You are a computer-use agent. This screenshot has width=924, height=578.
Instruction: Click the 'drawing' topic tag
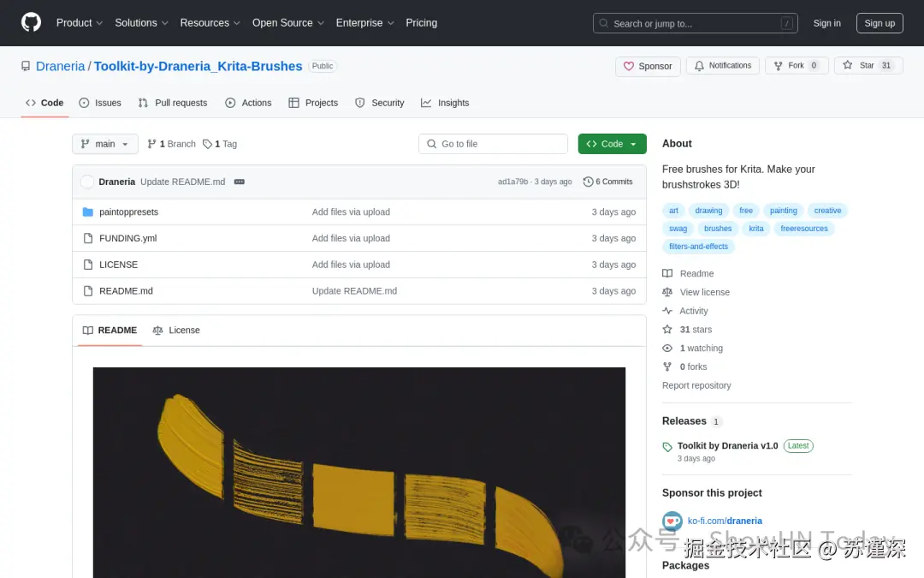tap(708, 211)
